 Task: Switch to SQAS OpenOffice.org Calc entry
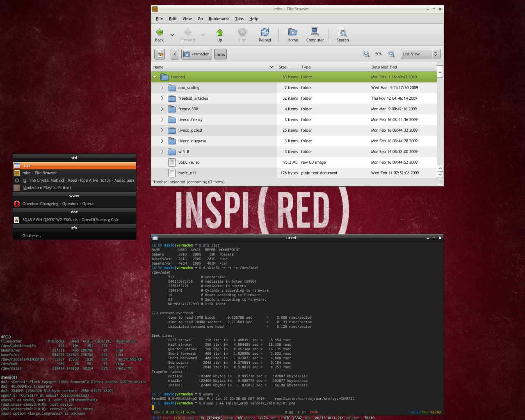coord(74,220)
